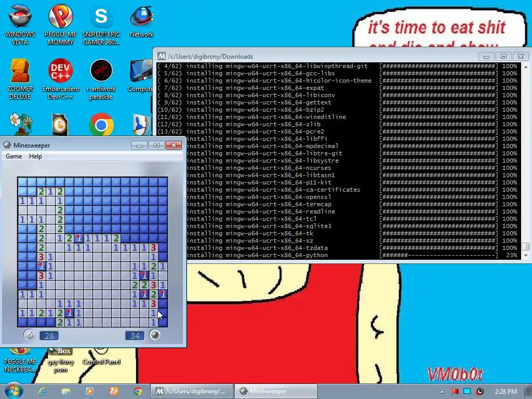532x399 pixels.
Task: Click the 'mingw-w64-ucrt-x86_64-hicolor-icon-theme' terminal line
Action: click(x=299, y=81)
